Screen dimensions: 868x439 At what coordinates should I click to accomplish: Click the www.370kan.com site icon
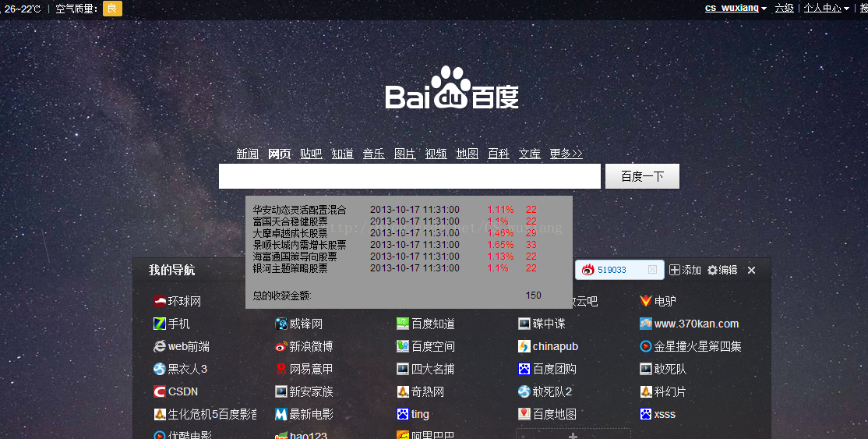[x=645, y=324]
